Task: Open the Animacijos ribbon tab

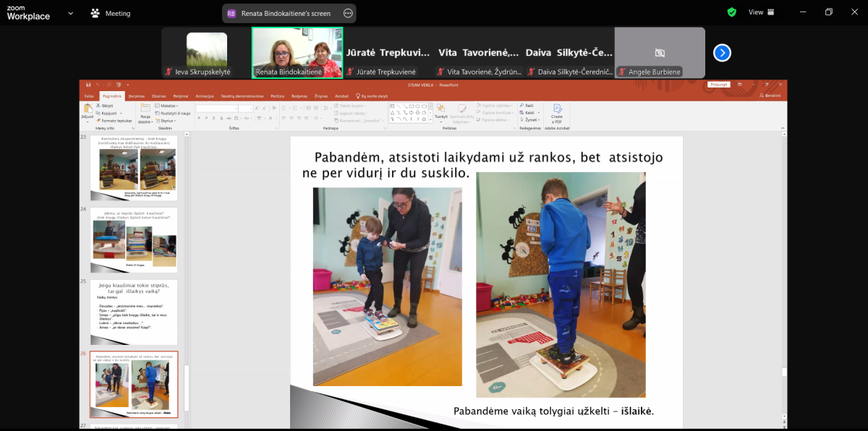Action: (204, 95)
